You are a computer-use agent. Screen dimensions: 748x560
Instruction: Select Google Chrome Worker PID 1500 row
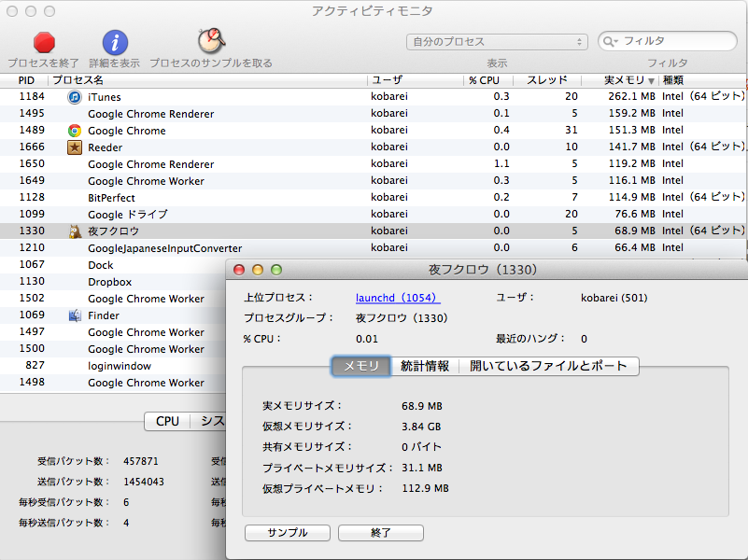113,349
